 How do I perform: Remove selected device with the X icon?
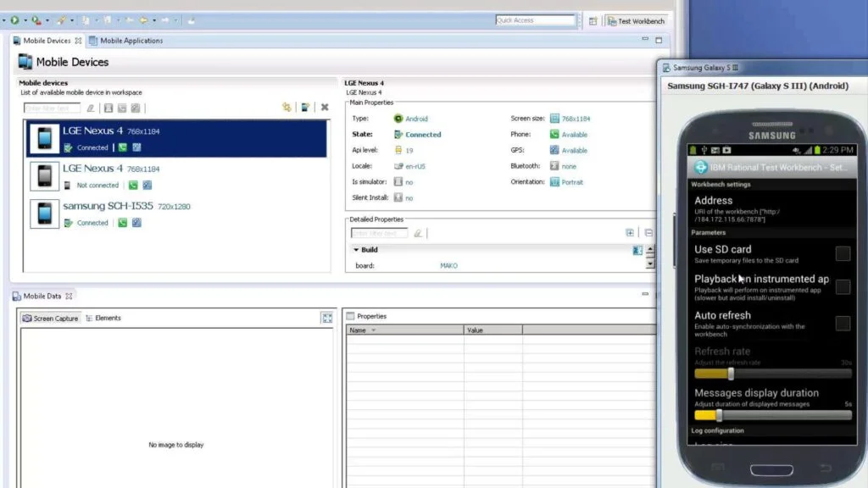tap(325, 107)
